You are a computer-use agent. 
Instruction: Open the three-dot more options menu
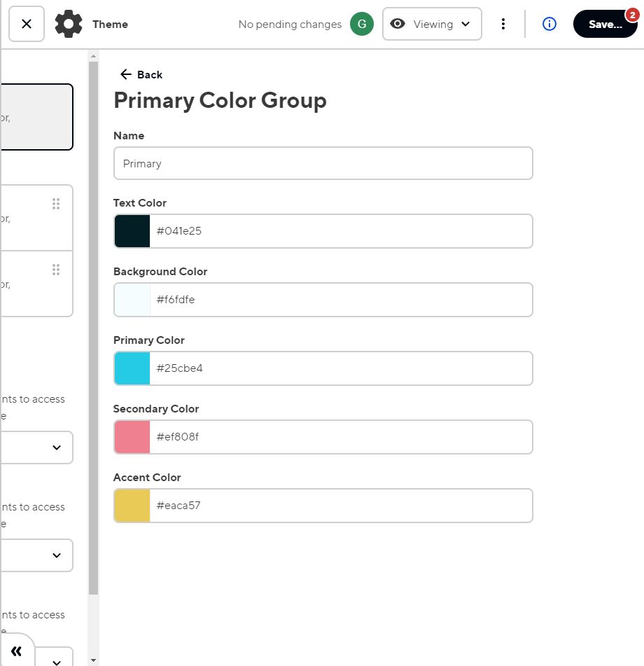click(x=503, y=24)
